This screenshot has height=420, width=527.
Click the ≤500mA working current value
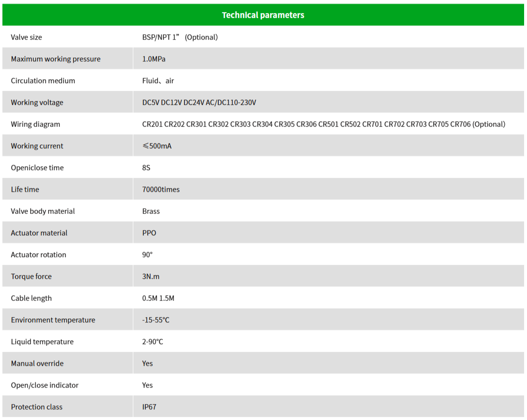(157, 146)
